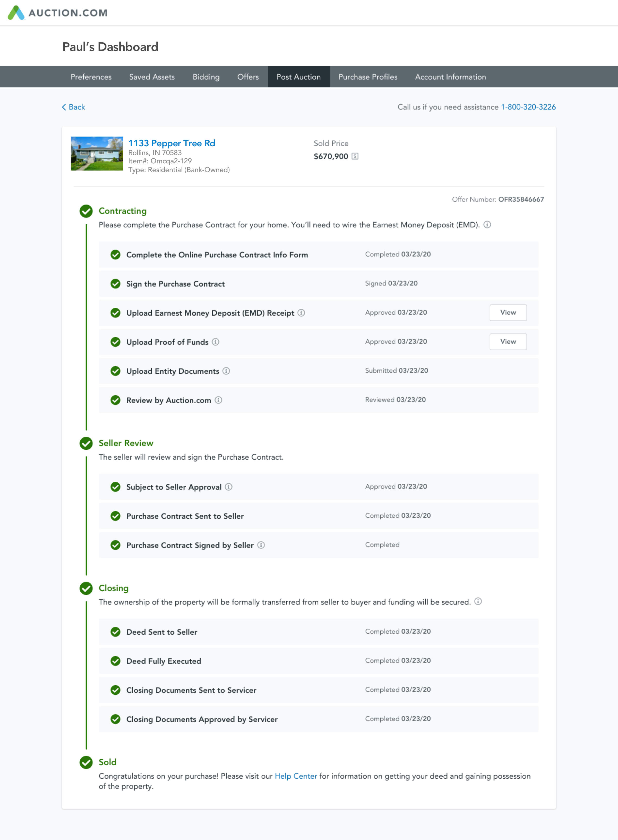Click the info icon beside Sold Price
Viewport: 618px width, 840px height.
tap(355, 156)
